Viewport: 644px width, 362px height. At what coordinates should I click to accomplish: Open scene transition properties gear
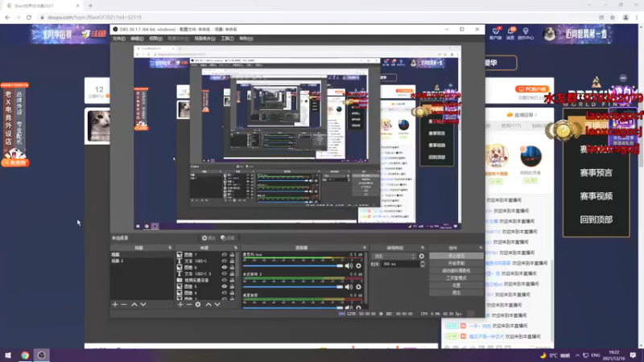coord(421,256)
